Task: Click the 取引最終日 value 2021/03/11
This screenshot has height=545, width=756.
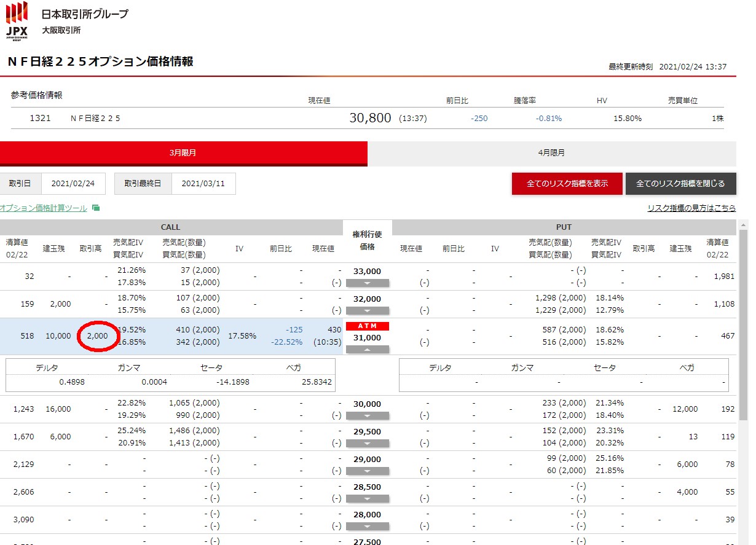Action: coord(203,184)
